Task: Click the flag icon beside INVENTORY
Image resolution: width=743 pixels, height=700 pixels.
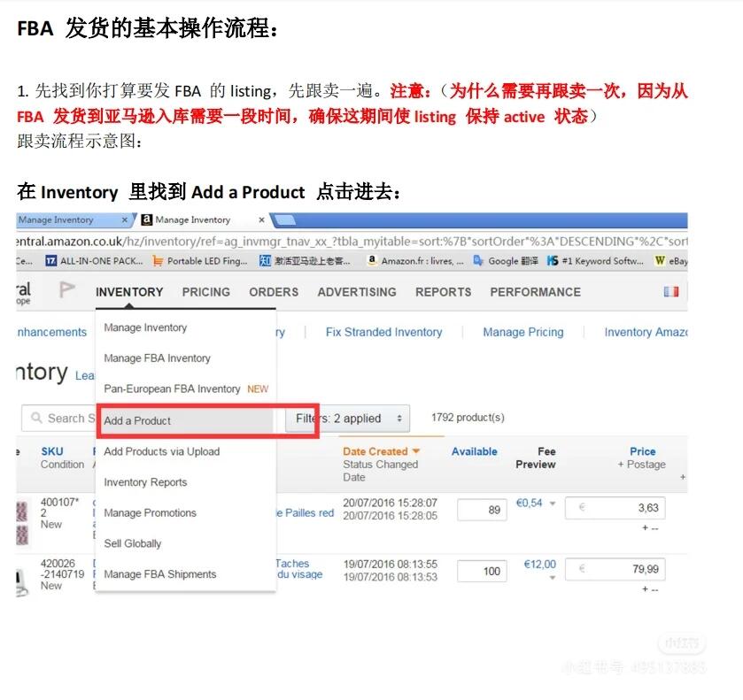Action: tap(66, 289)
